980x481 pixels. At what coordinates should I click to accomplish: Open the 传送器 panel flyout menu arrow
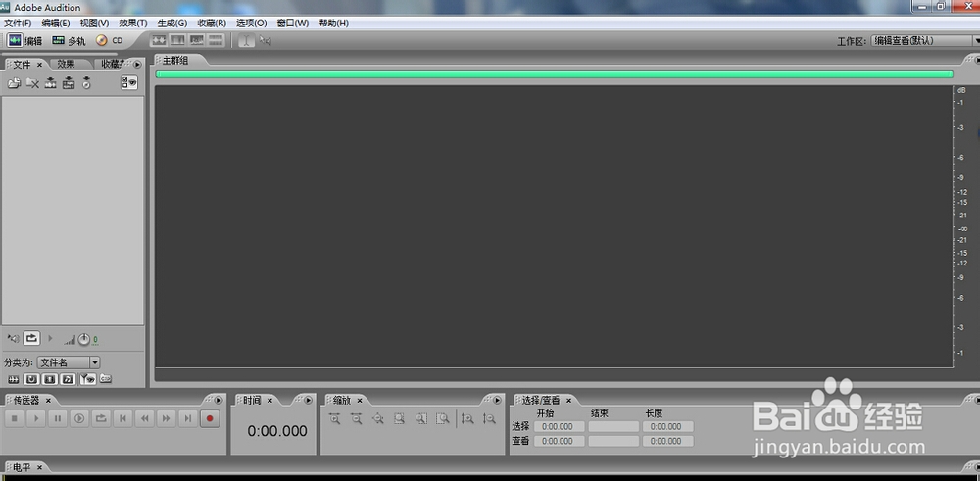tap(219, 400)
